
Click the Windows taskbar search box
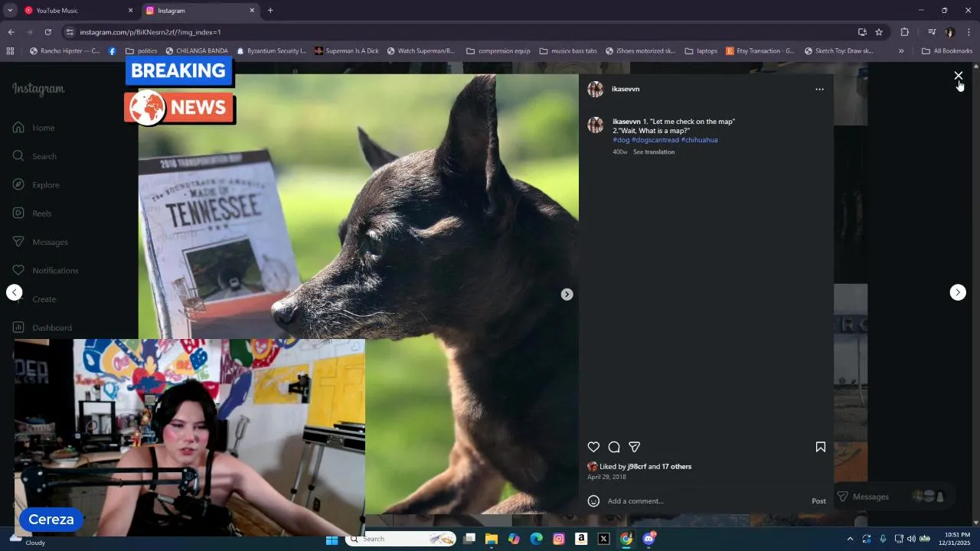(x=400, y=540)
